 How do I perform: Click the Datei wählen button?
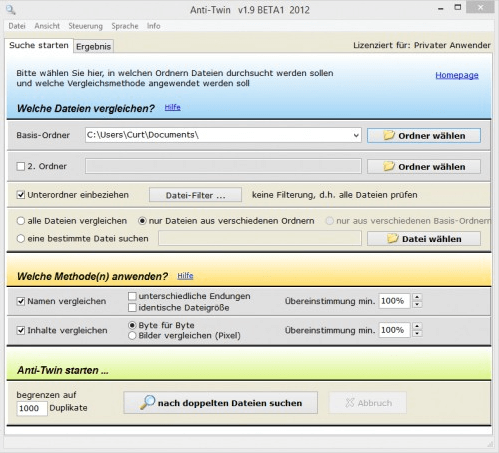point(424,239)
